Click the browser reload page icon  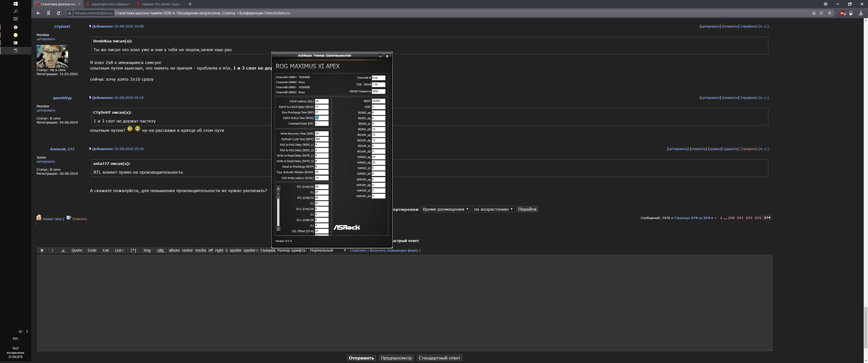point(59,13)
